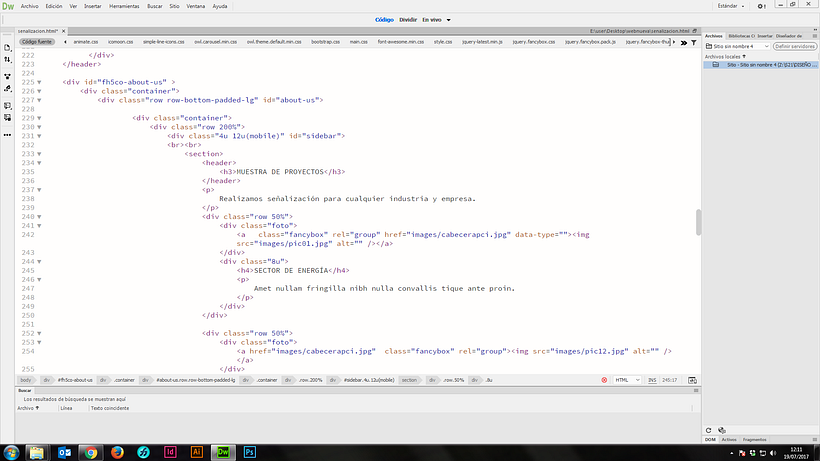Collapse code fold at line 252
Viewport: 820px width, 461px height.
pyautogui.click(x=39, y=333)
